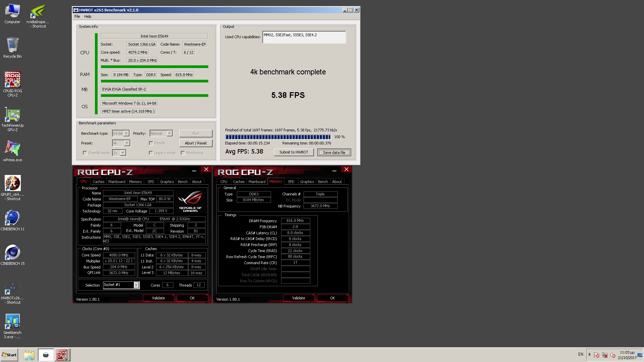Open Bench tab in right CPU-Z window
Screen dimensions: 644x362
pos(323,182)
